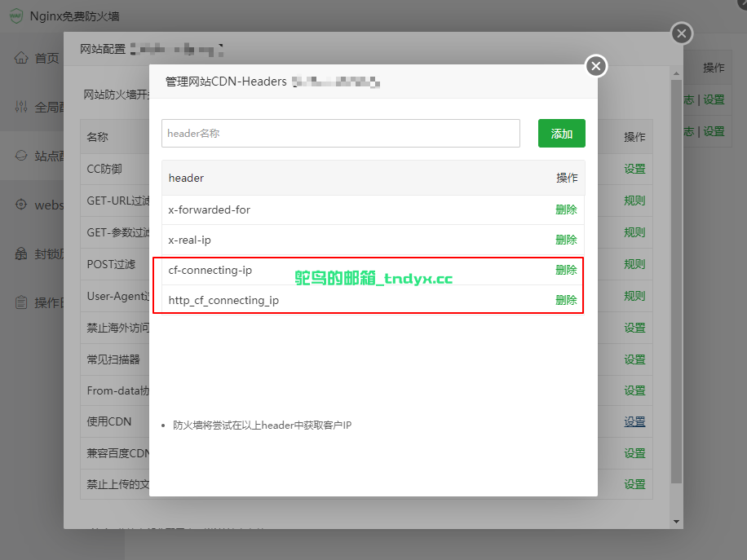Image resolution: width=747 pixels, height=560 pixels.
Task: Open 设置 for 禁止海外访问
Action: (634, 327)
